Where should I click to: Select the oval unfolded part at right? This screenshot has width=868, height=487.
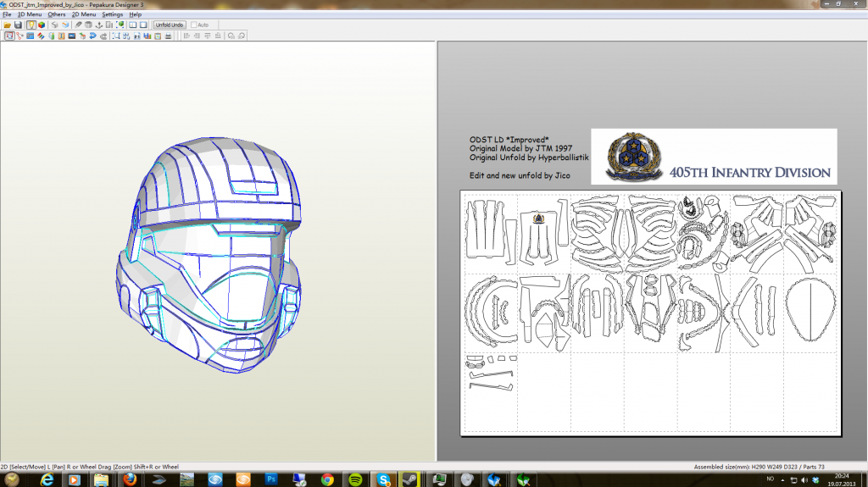(x=810, y=310)
